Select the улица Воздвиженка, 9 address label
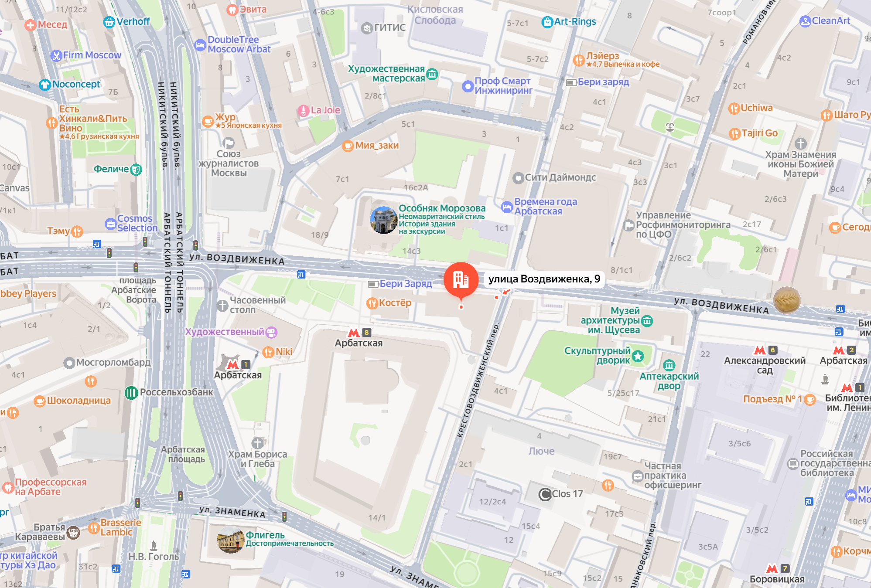 point(544,279)
